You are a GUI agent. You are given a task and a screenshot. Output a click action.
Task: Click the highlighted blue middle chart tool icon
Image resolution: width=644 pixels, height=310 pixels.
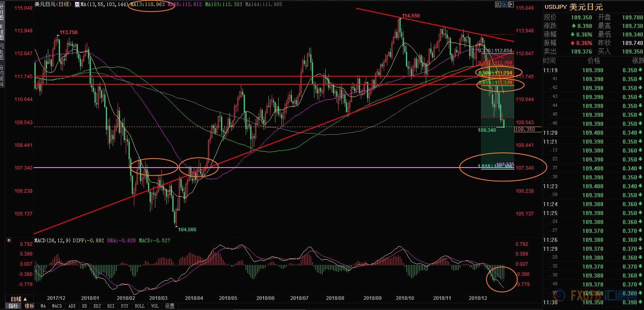[504, 4]
